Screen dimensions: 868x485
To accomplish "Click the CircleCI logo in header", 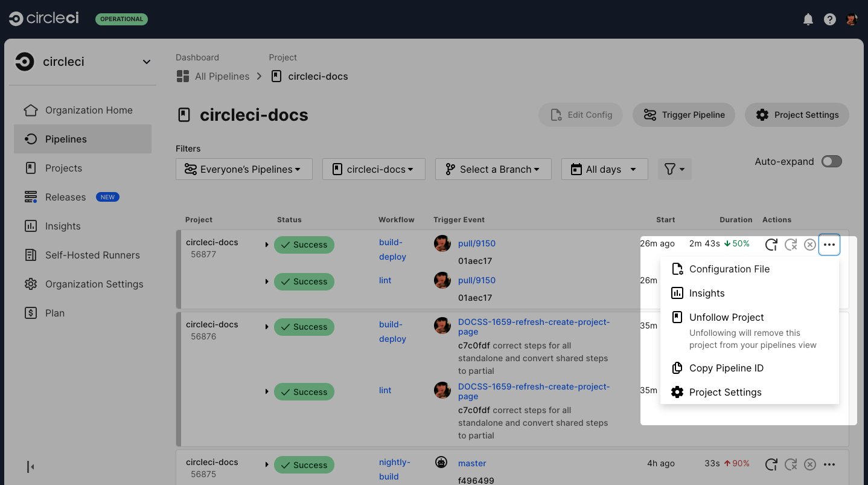I will pos(44,19).
